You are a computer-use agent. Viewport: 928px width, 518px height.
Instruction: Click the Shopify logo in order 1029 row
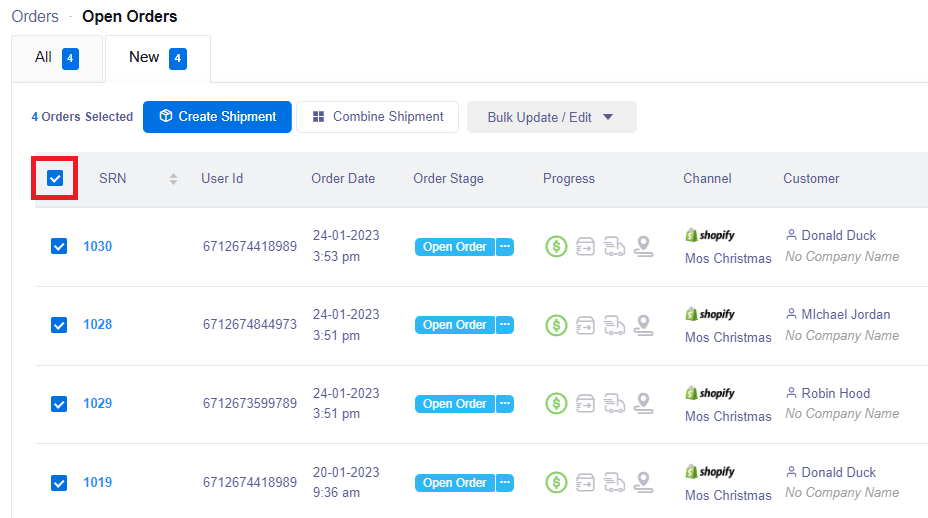click(710, 392)
